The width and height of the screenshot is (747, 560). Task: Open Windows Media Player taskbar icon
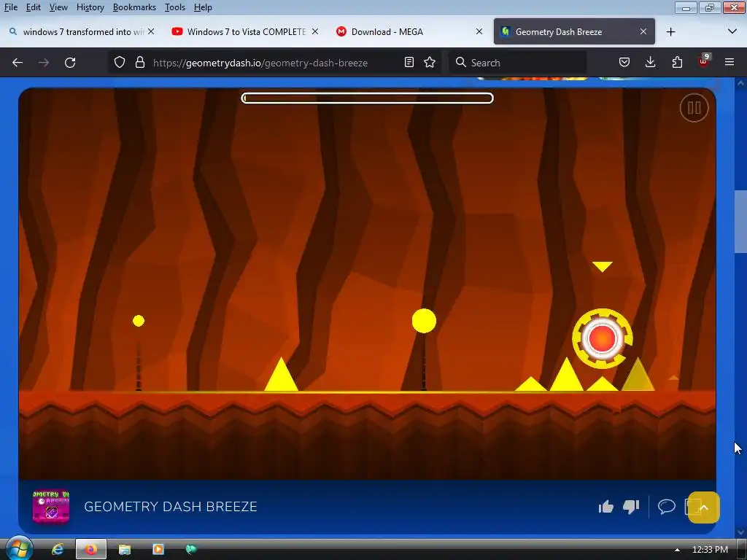158,550
